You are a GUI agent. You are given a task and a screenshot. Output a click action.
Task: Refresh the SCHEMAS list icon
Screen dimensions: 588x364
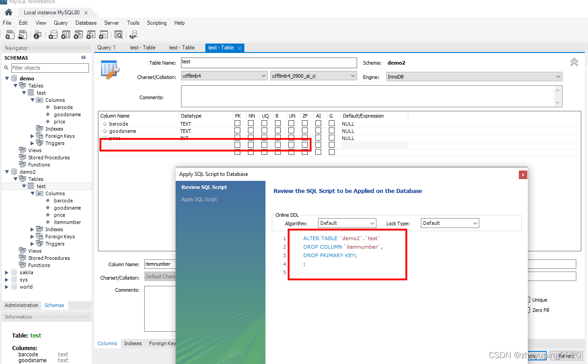click(x=83, y=57)
